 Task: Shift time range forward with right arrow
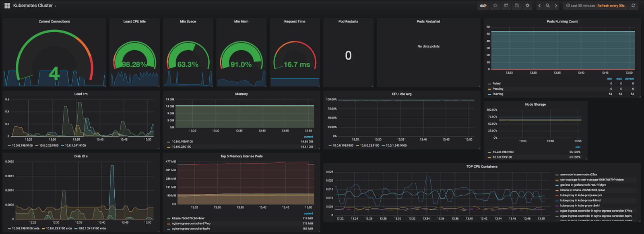click(x=556, y=6)
